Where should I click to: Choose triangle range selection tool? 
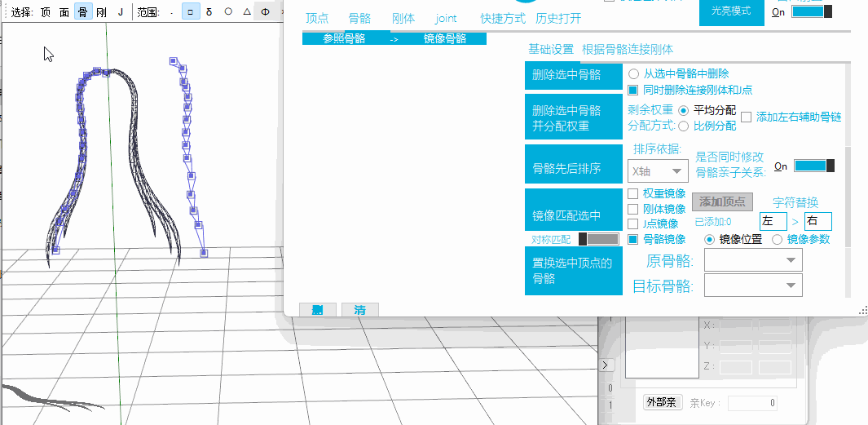[247, 12]
